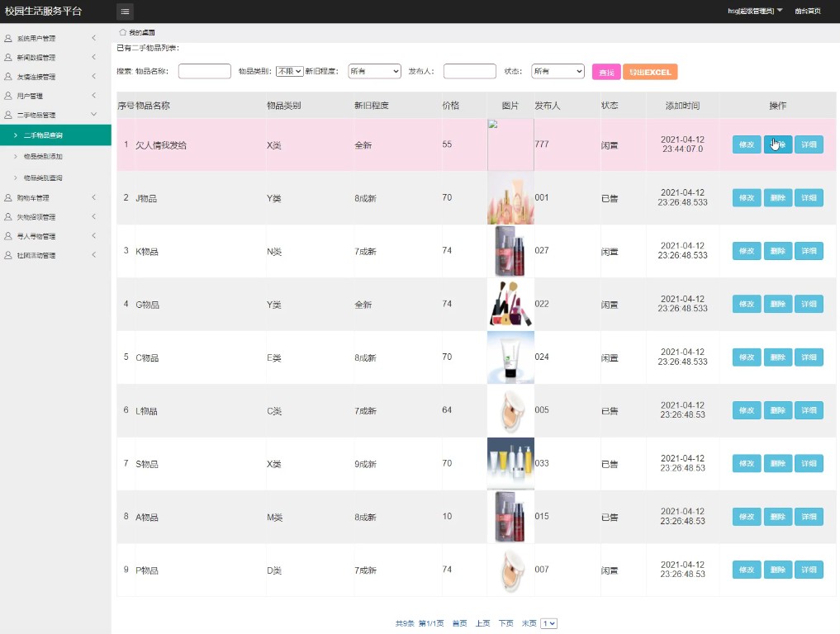Image resolution: width=840 pixels, height=634 pixels.
Task: Open the admin account dropdown at top right
Action: pos(755,11)
